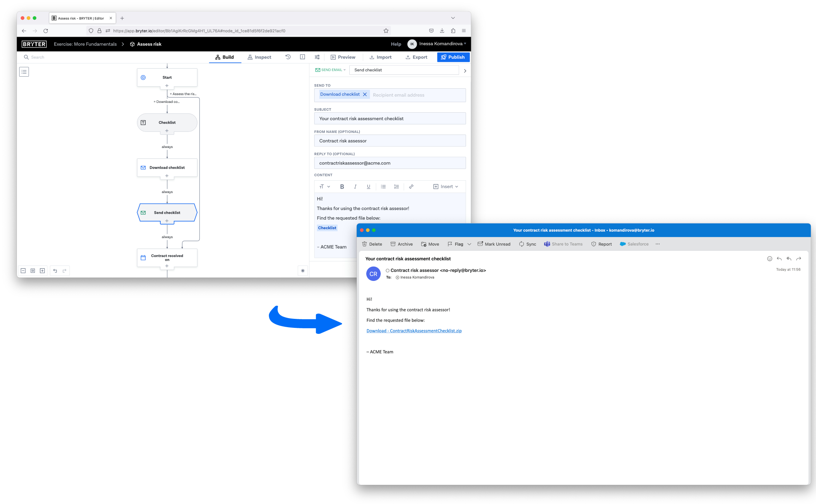Click Sync in the mail toolbar
The height and width of the screenshot is (504, 816).
click(528, 244)
